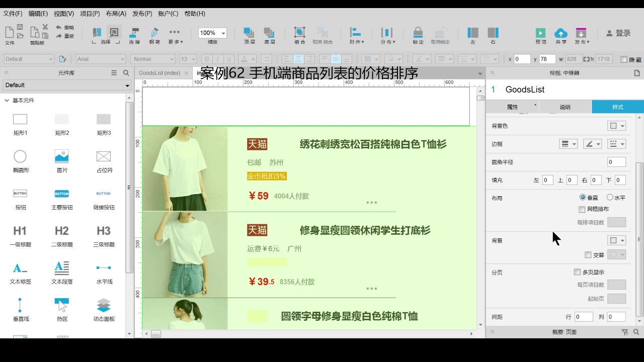Open widget library hamburger menu
This screenshot has height=362, width=644.
pos(114,73)
